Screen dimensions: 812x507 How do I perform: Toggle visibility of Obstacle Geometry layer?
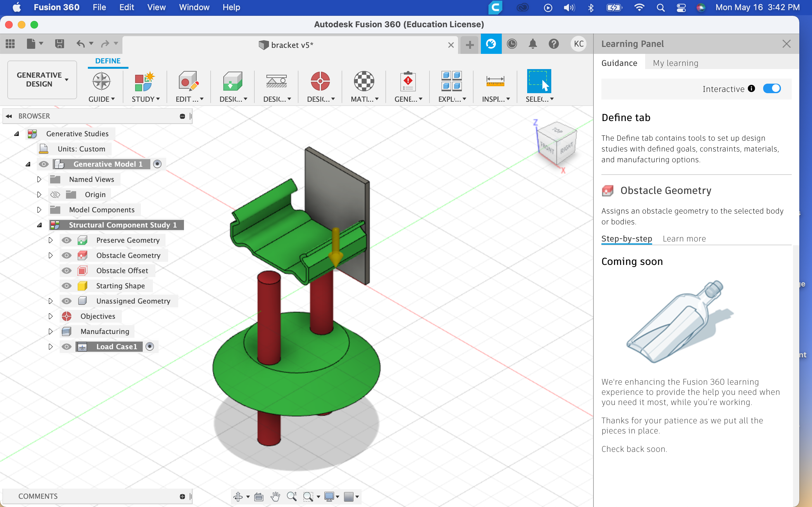pos(66,255)
